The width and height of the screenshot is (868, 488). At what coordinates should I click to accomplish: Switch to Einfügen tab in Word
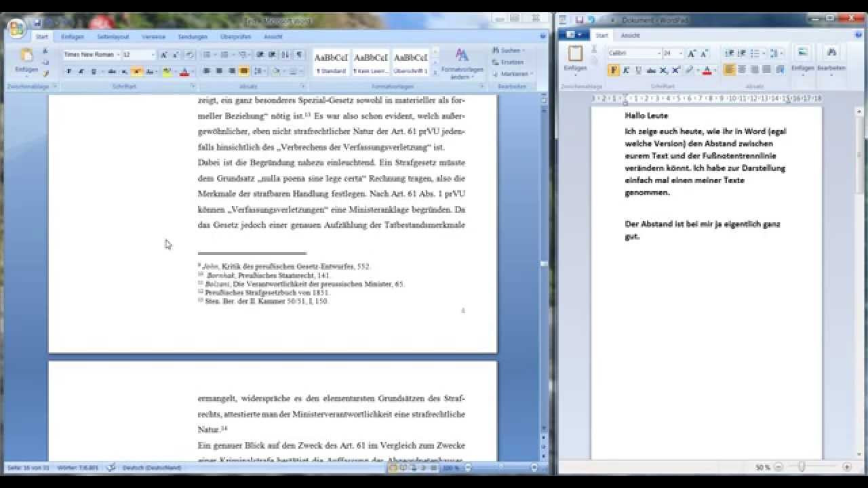click(73, 37)
